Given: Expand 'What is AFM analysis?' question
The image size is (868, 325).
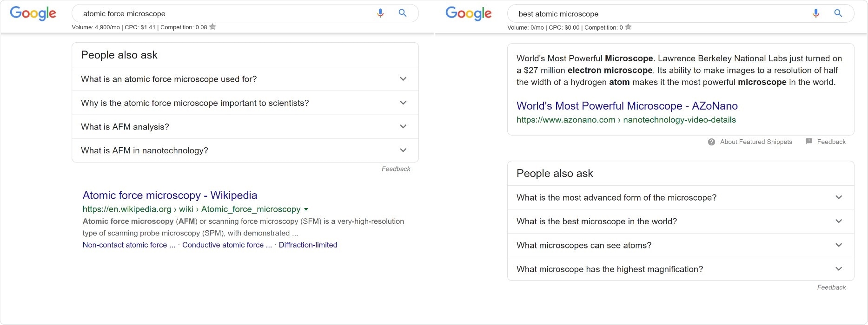Looking at the screenshot, I should (245, 127).
